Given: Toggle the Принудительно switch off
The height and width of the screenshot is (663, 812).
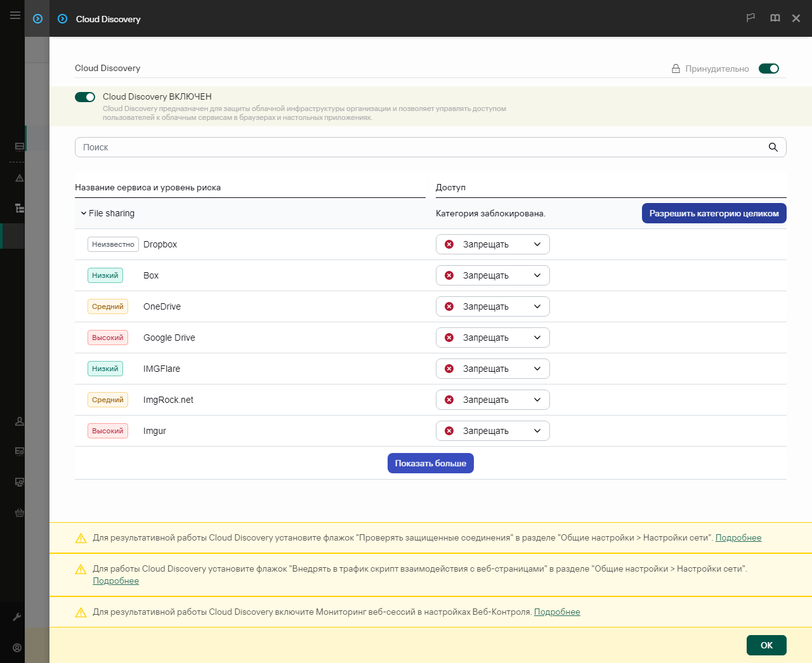Looking at the screenshot, I should (768, 68).
